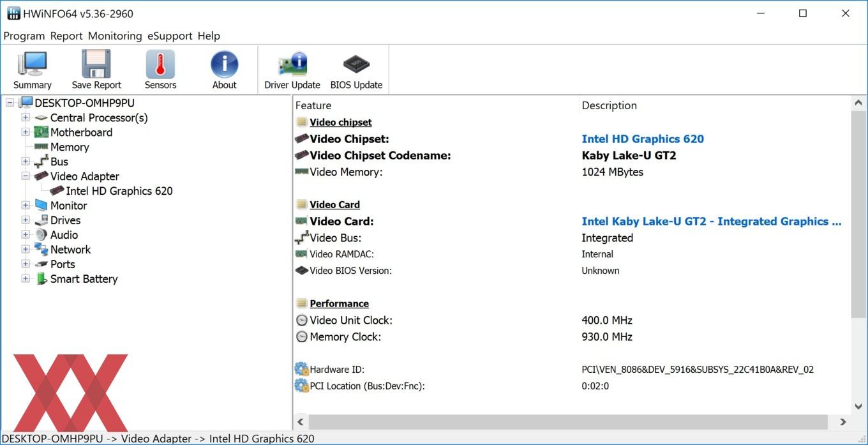Image resolution: width=868 pixels, height=445 pixels.
Task: Expand the Ports node
Action: tap(26, 264)
